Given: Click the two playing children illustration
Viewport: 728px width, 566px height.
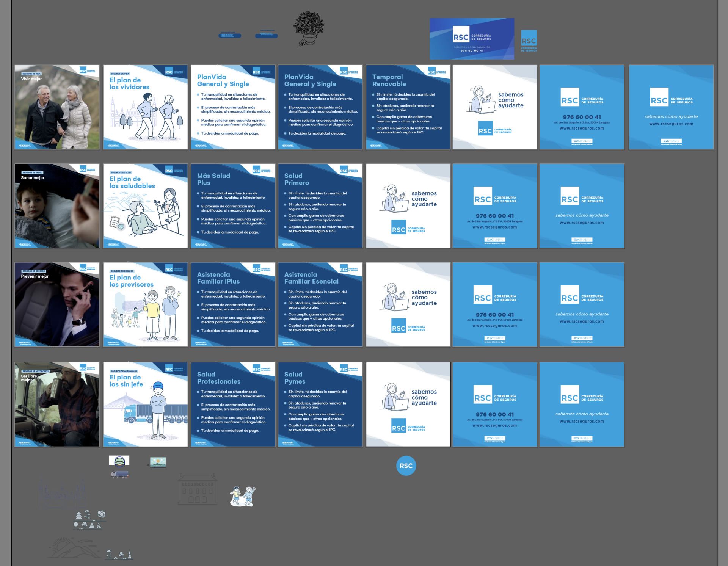Looking at the screenshot, I should click(x=243, y=496).
